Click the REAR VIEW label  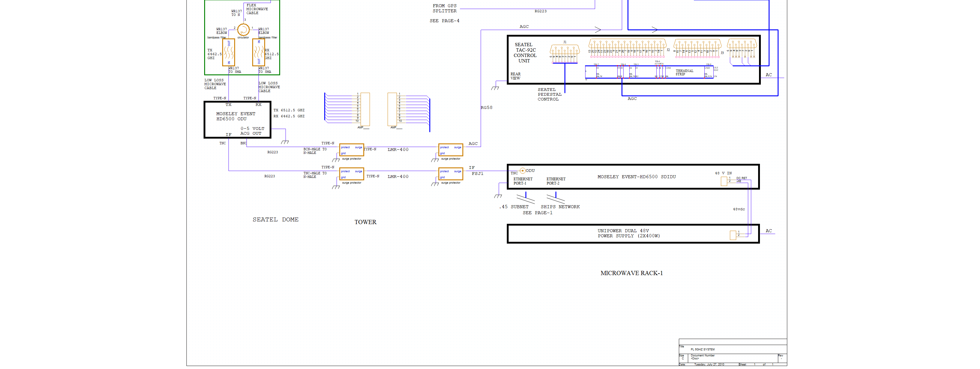click(516, 76)
